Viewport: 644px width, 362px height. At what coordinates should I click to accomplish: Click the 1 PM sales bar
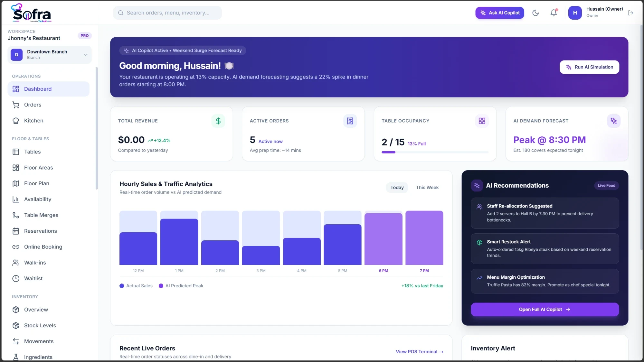pos(179,242)
